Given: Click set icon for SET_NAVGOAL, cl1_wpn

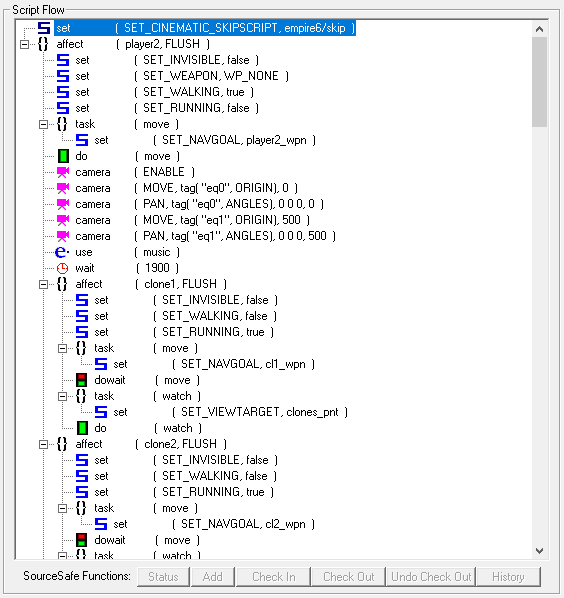Looking at the screenshot, I should click(101, 364).
